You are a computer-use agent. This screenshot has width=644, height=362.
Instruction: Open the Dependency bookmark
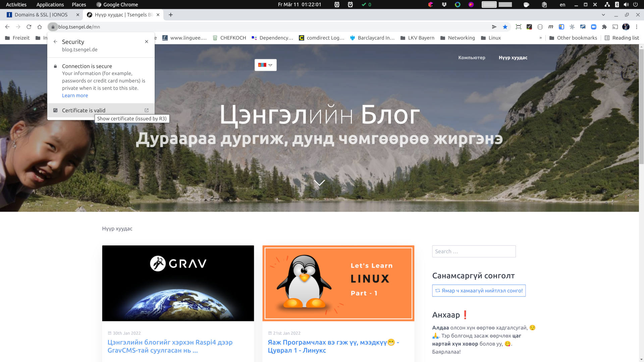click(x=272, y=38)
